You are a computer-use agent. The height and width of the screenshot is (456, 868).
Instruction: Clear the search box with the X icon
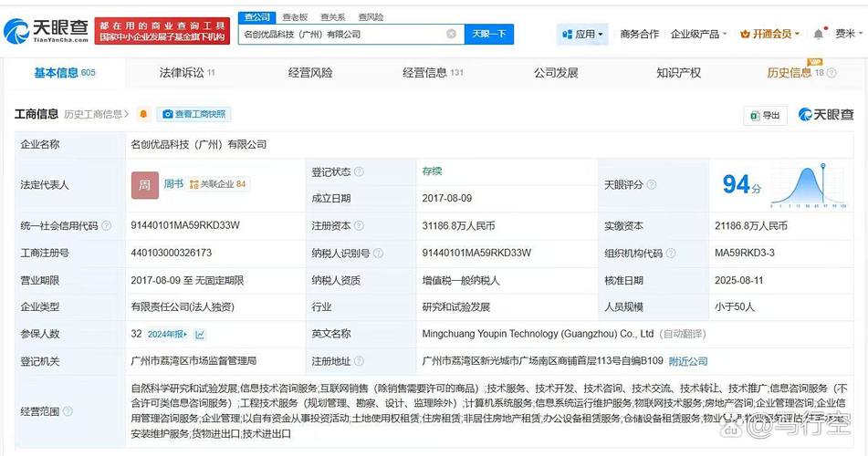pos(452,34)
